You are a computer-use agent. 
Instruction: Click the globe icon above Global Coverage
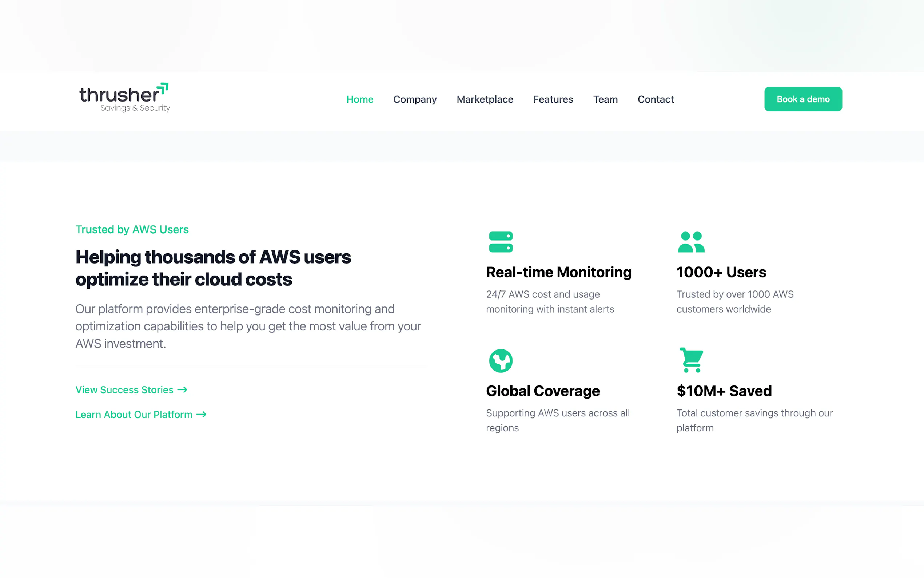[x=501, y=360]
